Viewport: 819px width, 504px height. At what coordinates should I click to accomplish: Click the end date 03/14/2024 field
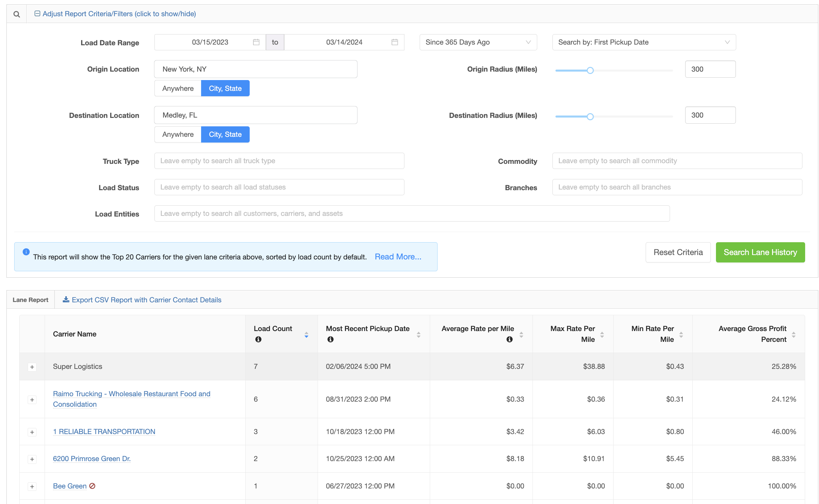point(344,42)
